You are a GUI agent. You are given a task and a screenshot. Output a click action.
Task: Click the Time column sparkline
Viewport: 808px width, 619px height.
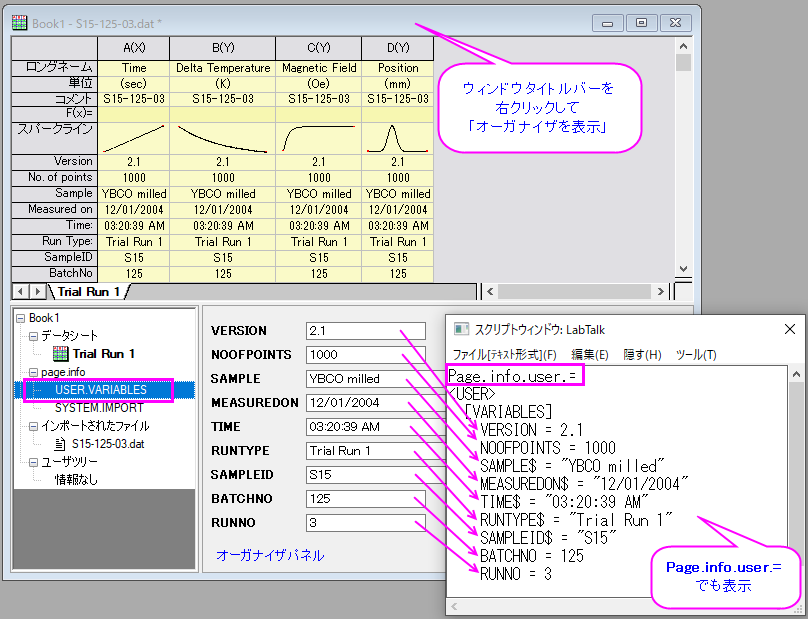tap(133, 138)
